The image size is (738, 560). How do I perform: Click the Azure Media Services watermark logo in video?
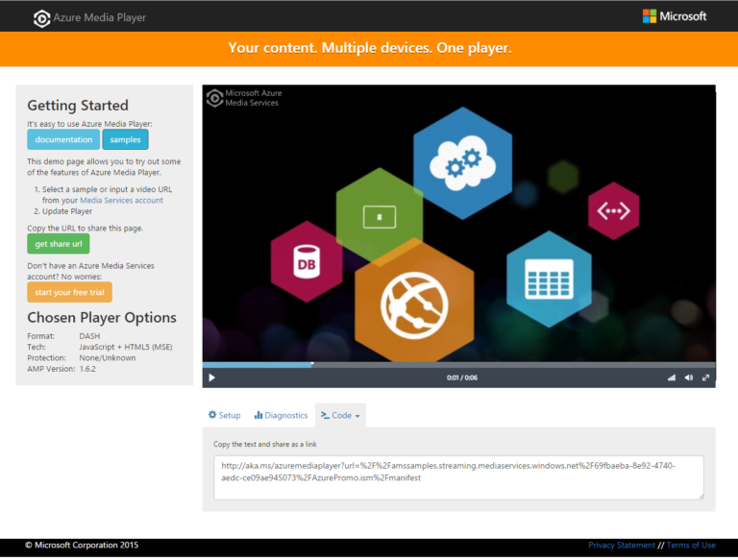[244, 98]
